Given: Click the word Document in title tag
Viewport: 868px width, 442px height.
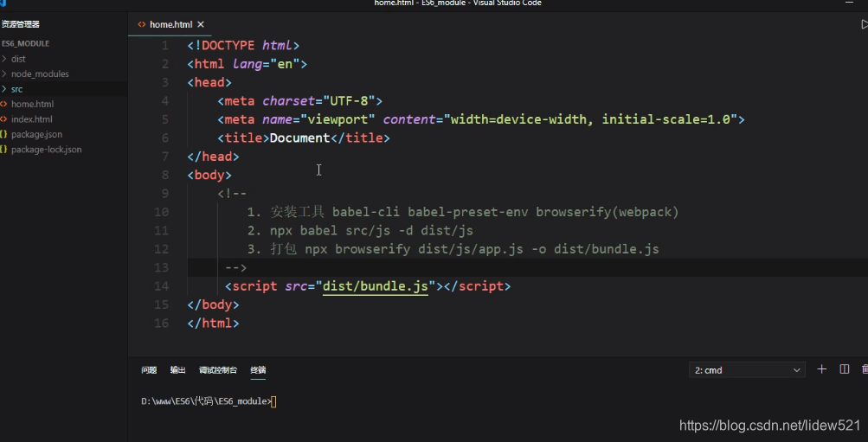Looking at the screenshot, I should coord(299,138).
